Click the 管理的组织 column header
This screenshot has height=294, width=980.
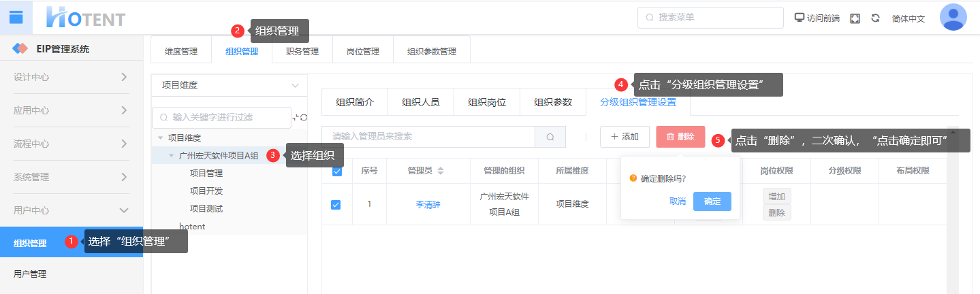click(x=505, y=171)
